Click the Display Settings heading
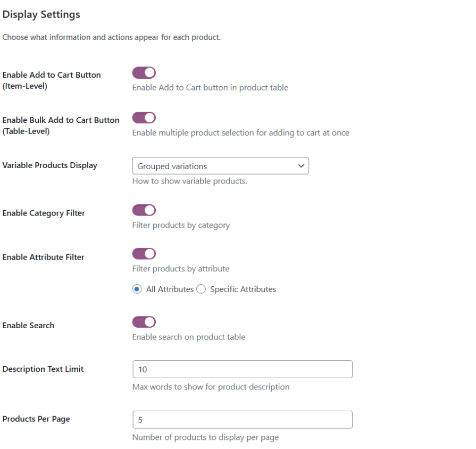Screen dimensions: 476x449 [41, 15]
